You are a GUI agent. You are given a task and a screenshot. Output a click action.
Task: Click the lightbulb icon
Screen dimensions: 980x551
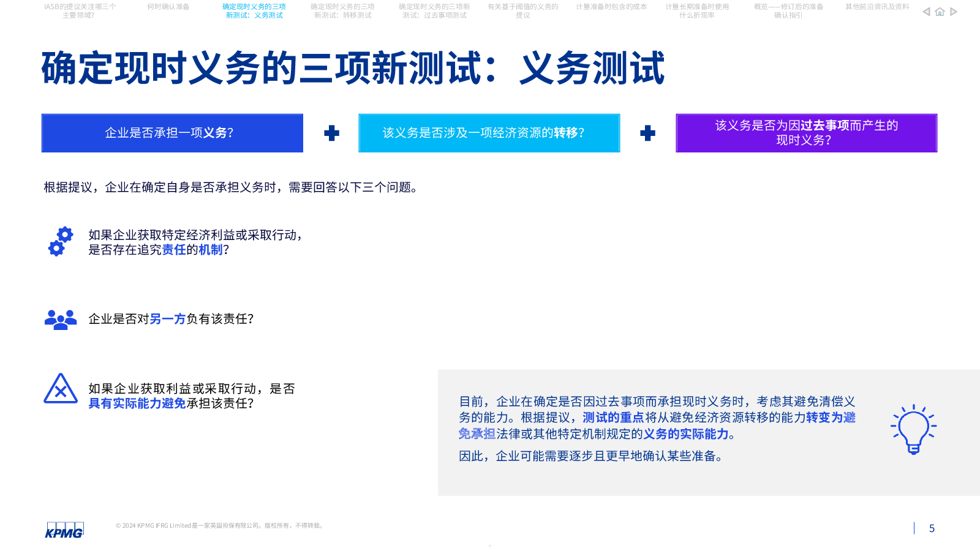[913, 429]
